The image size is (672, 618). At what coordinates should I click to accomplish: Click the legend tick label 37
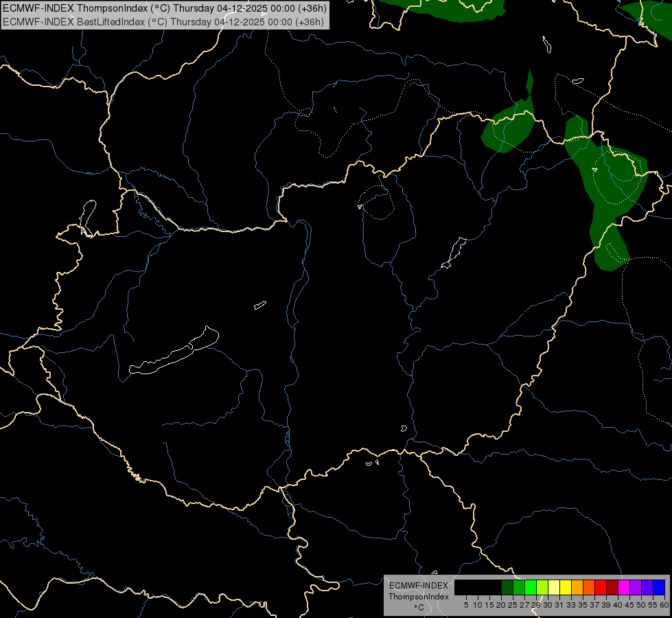594,605
